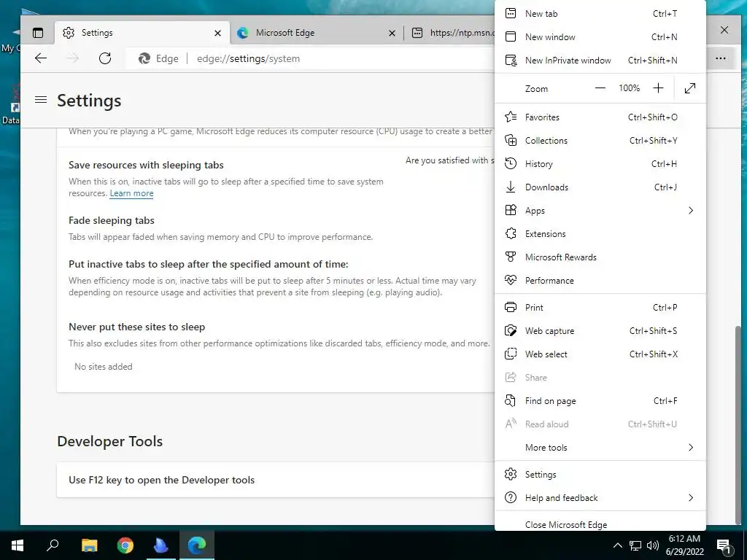Open taskbar search magnifier
The height and width of the screenshot is (560, 747).
tap(53, 545)
